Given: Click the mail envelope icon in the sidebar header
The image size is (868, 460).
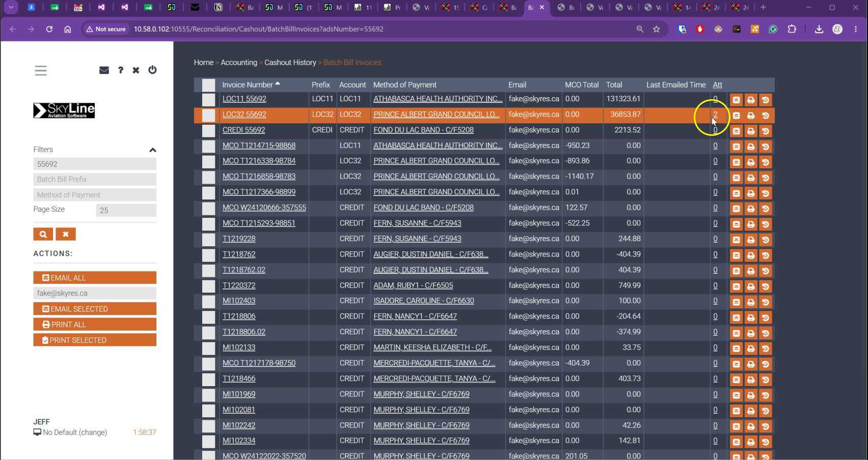Looking at the screenshot, I should click(x=104, y=70).
